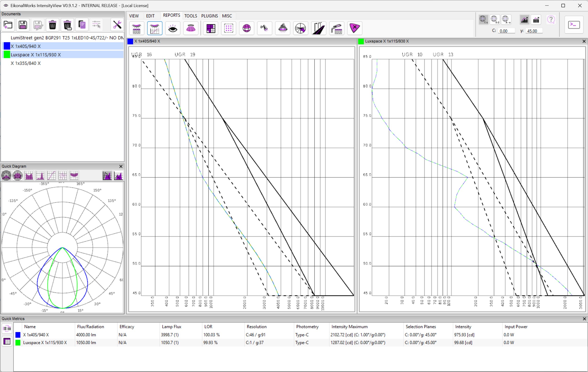The image size is (588, 372).
Task: Select half polar diagram in Quick Diagram
Action: [6, 175]
